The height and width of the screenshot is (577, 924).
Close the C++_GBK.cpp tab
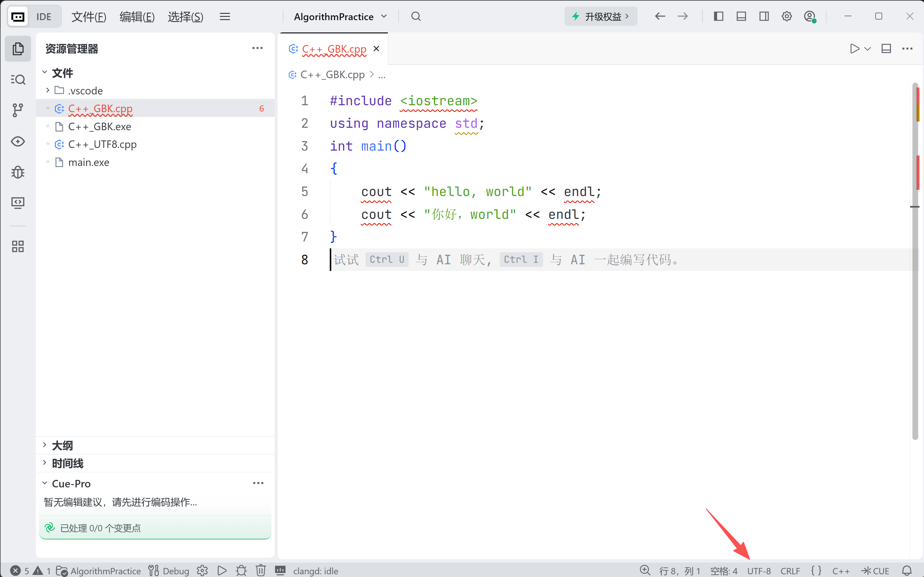(x=376, y=48)
